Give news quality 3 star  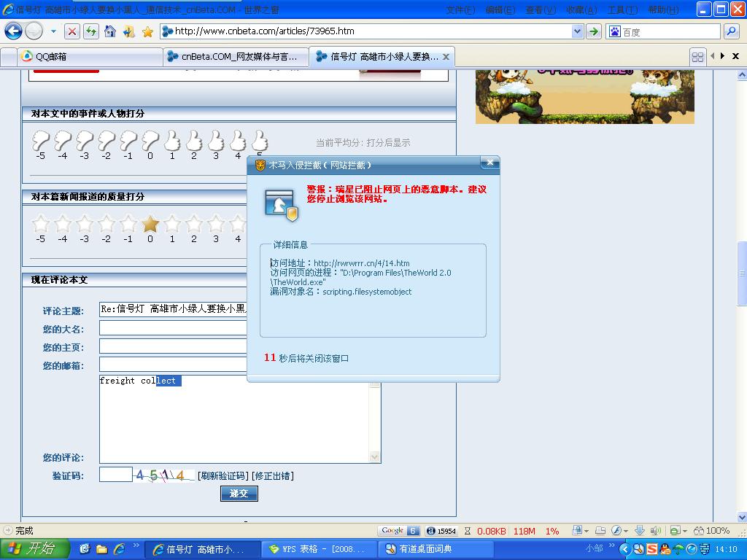[x=216, y=223]
